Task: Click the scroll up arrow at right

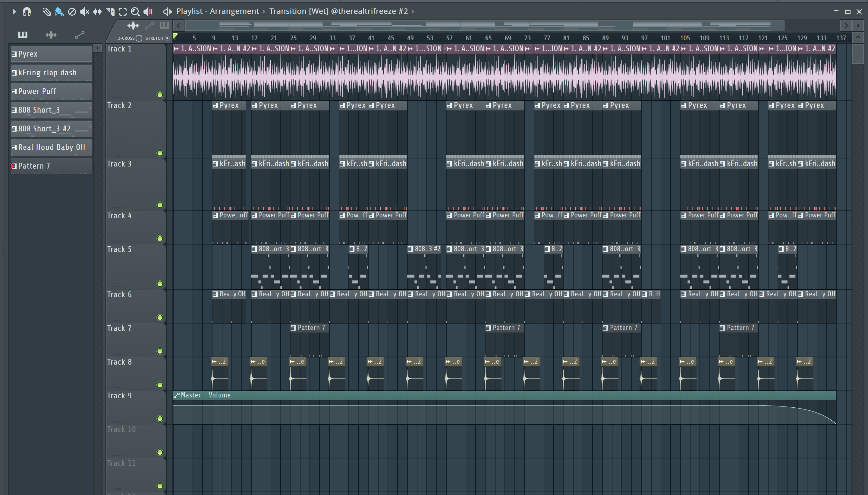Action: (858, 37)
